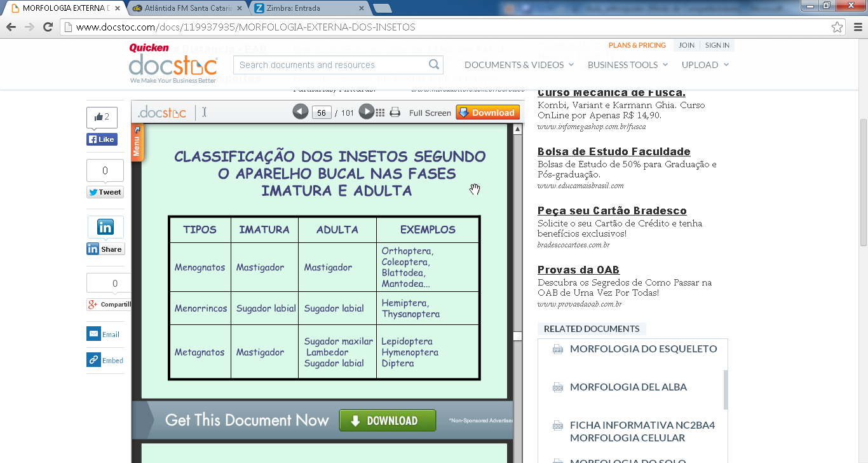Print document with printer icon
Image resolution: width=868 pixels, height=463 pixels.
[x=395, y=113]
